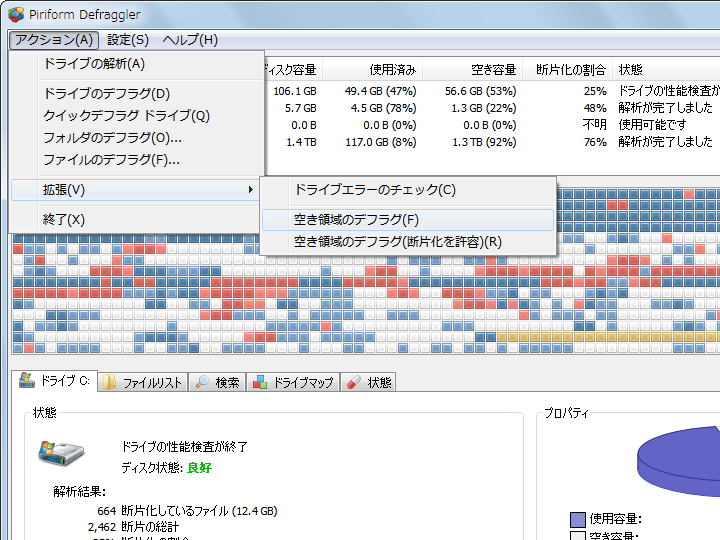Click the pill icon on 状態 tab
This screenshot has height=540, width=720.
[x=354, y=382]
